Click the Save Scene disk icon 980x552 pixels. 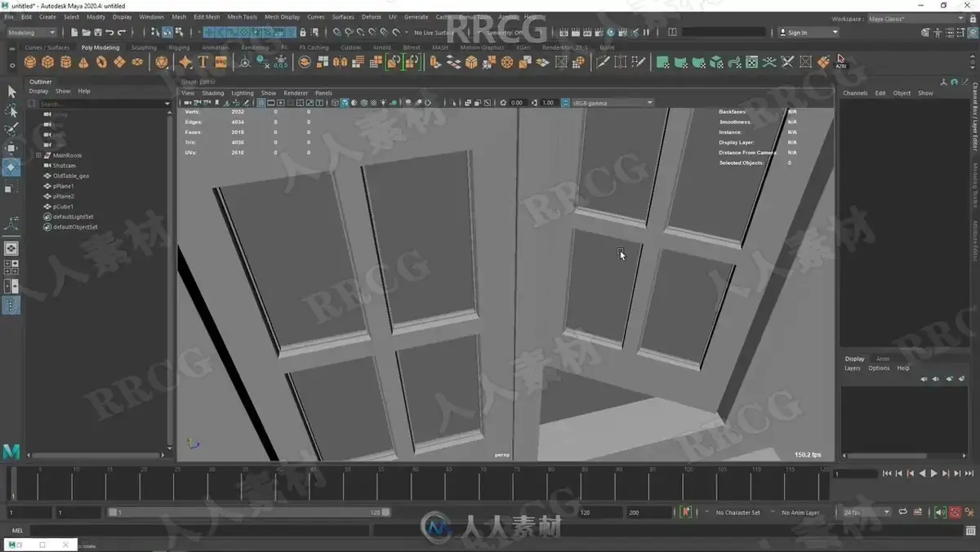(98, 33)
